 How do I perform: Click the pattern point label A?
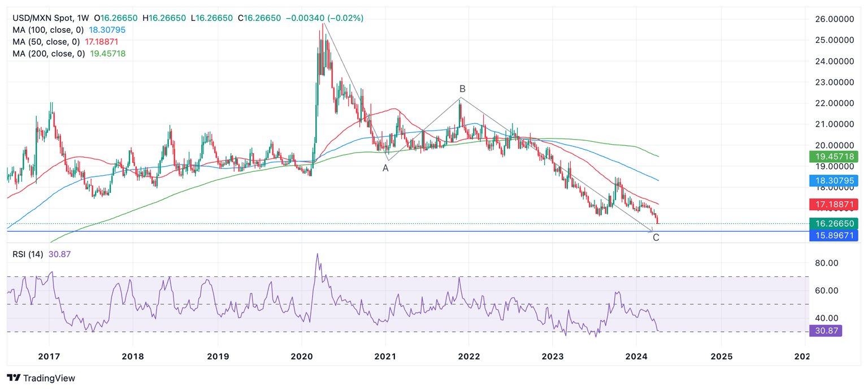[x=385, y=168]
